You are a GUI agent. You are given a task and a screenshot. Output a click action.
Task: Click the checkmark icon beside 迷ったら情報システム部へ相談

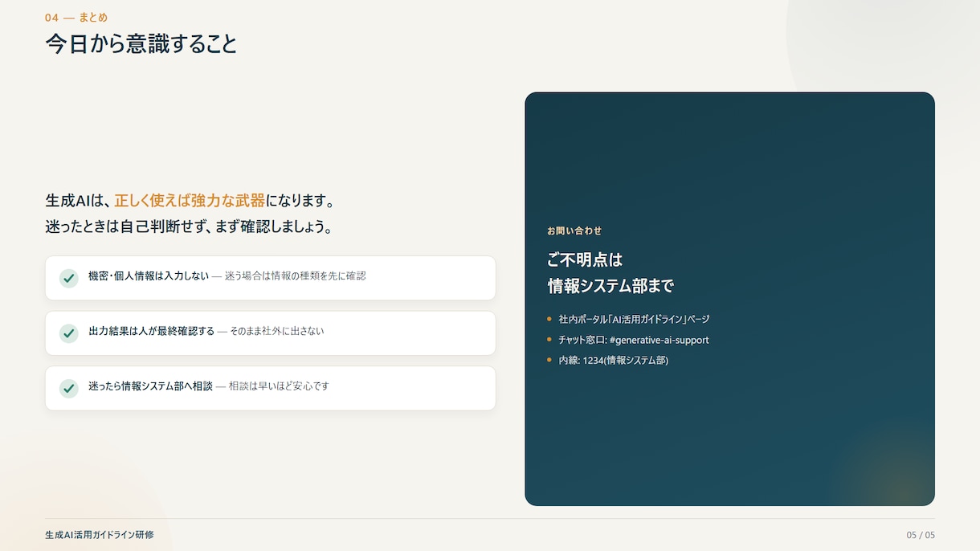click(x=68, y=388)
